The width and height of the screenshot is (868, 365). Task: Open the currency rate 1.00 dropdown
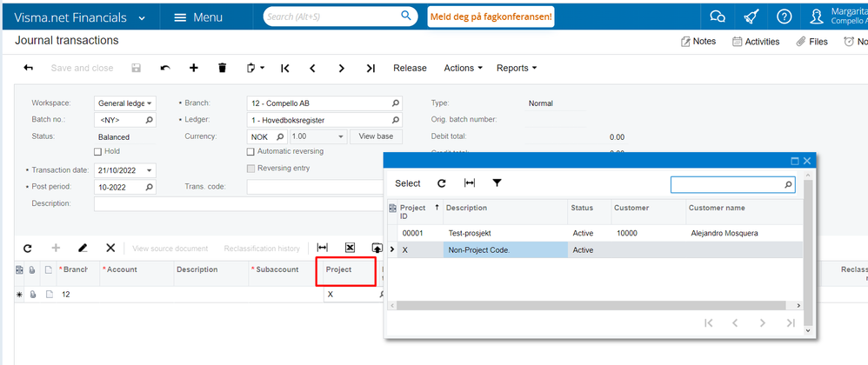pyautogui.click(x=341, y=136)
